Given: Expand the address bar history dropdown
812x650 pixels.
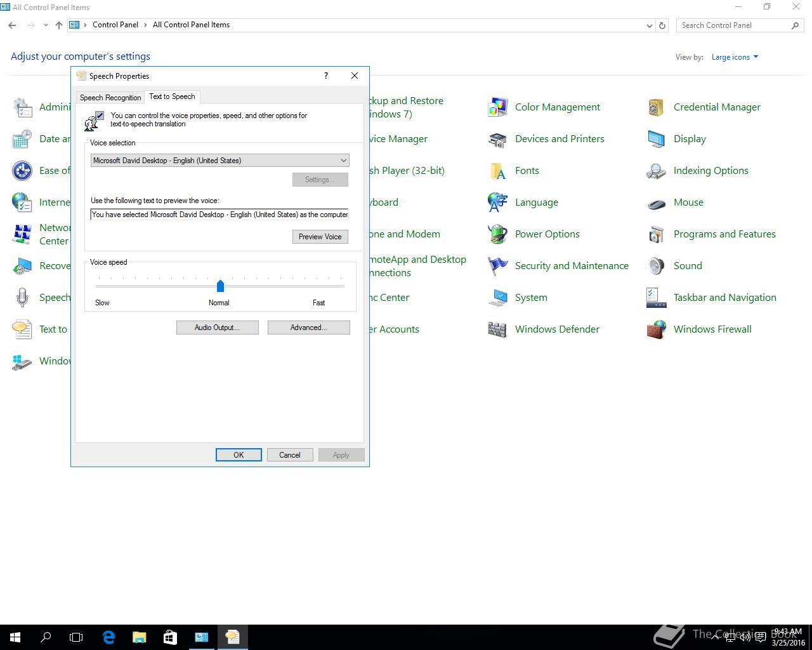Looking at the screenshot, I should (x=649, y=25).
